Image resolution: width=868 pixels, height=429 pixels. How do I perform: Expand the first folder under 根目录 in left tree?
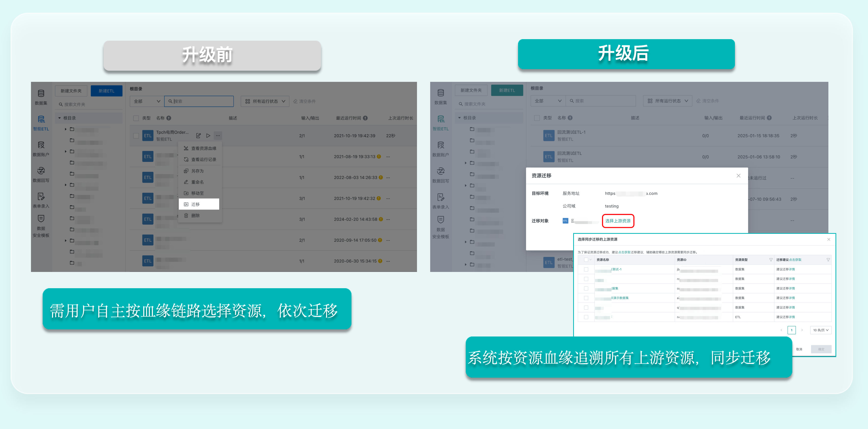coord(66,129)
